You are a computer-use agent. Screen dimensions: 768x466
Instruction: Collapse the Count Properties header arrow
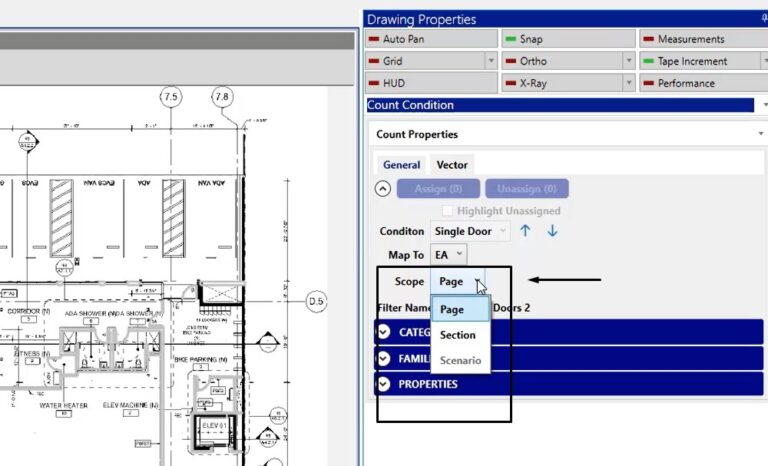point(761,134)
